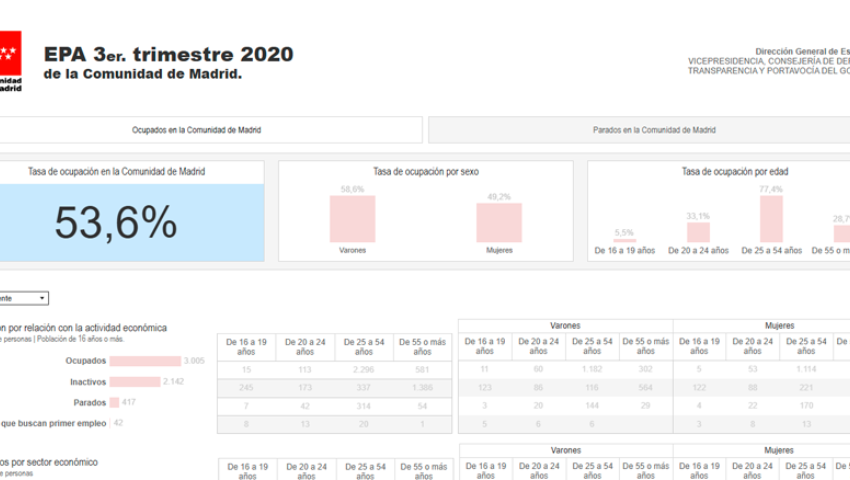This screenshot has width=850, height=480.
Task: Click the Ocupados bar showing 3.005
Action: pos(145,361)
